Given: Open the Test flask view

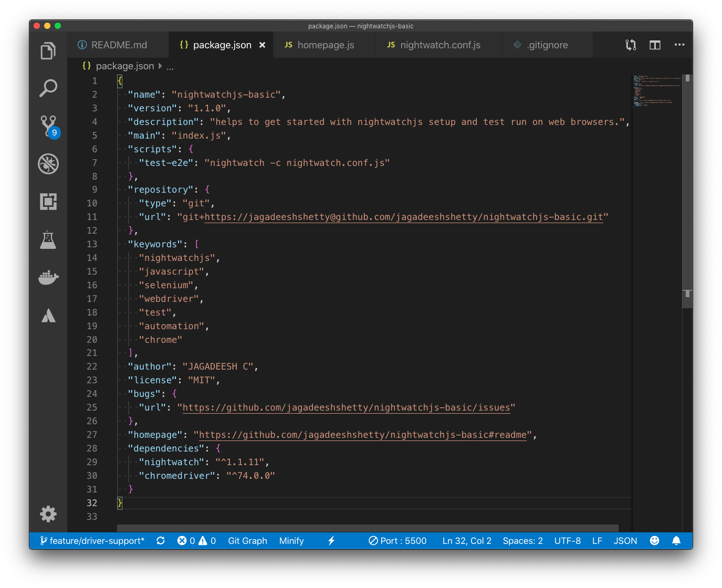Looking at the screenshot, I should (48, 239).
